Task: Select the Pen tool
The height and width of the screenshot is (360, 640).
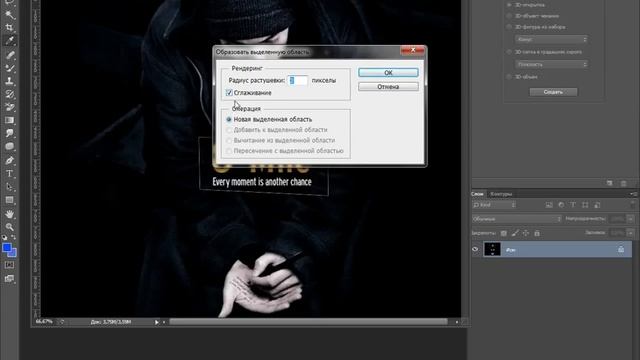Action: tap(9, 160)
